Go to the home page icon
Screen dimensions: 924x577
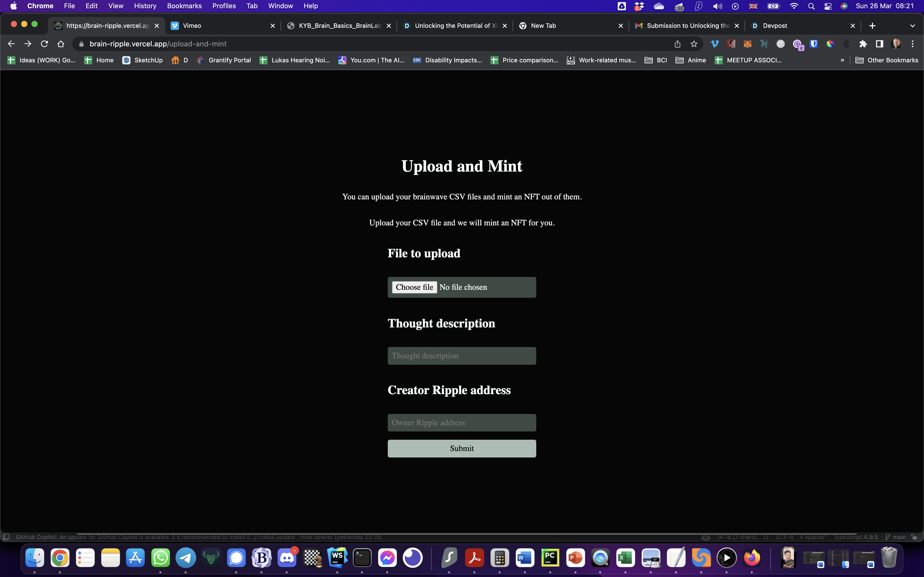[x=61, y=44]
